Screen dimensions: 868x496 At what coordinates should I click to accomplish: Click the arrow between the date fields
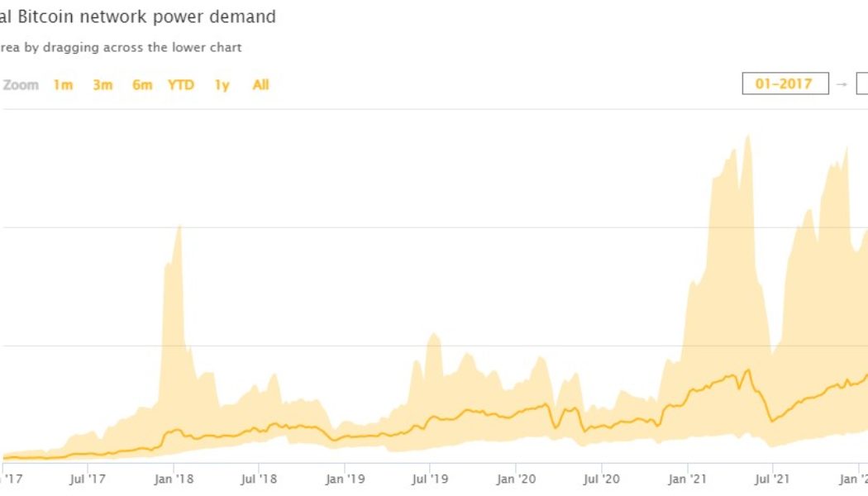click(842, 83)
